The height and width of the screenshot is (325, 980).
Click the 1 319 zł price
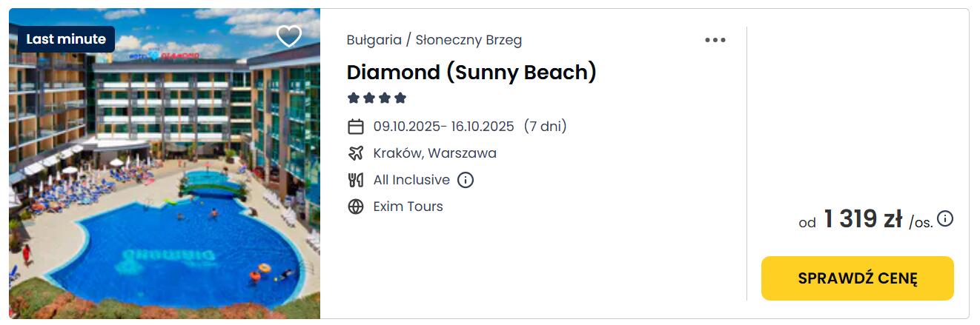863,219
